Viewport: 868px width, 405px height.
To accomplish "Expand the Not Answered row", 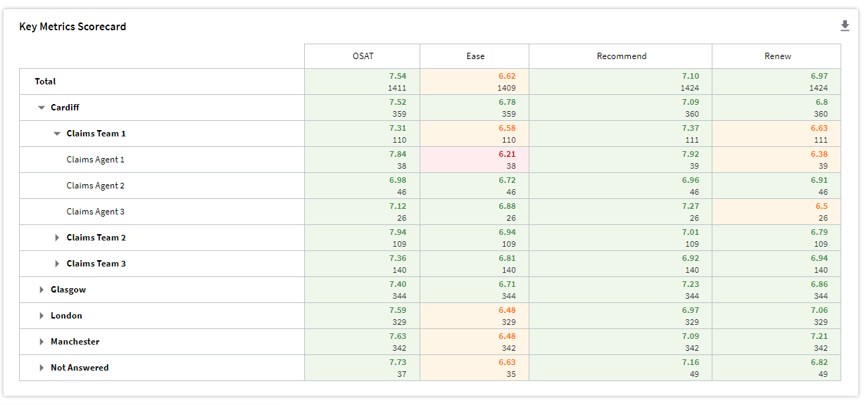I will [x=42, y=368].
